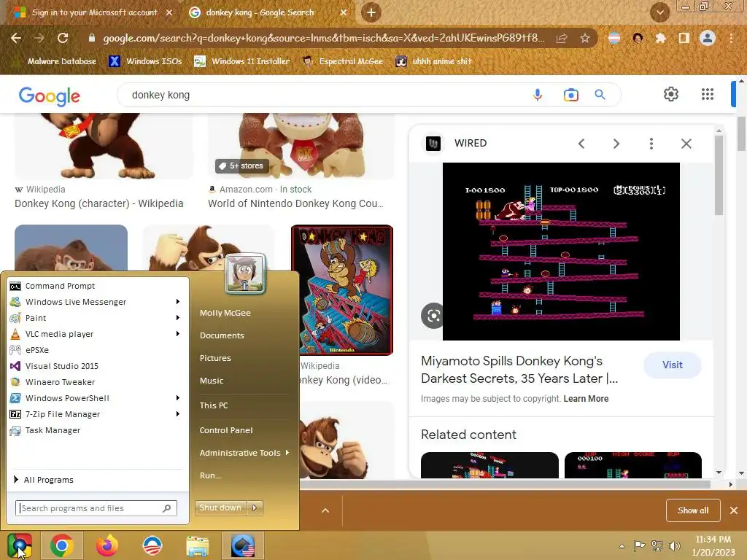
Task: Open Control Panel from Start menu
Action: point(226,430)
